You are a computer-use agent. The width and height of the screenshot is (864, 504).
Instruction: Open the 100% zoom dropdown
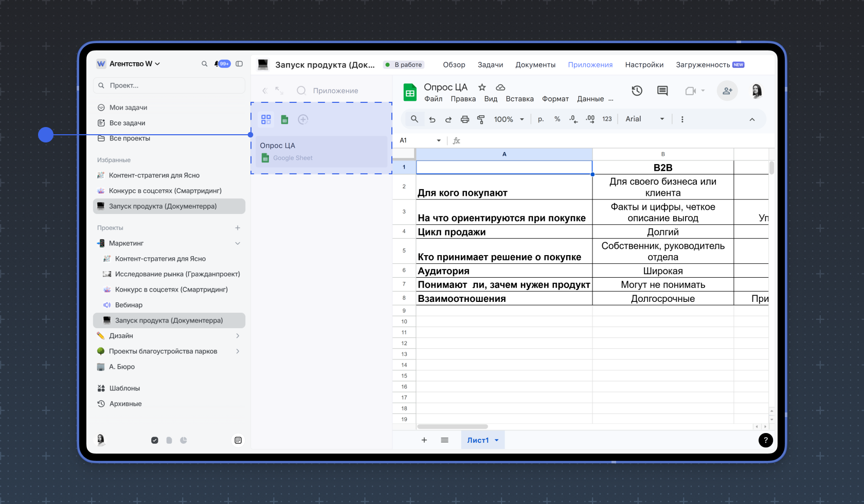509,119
